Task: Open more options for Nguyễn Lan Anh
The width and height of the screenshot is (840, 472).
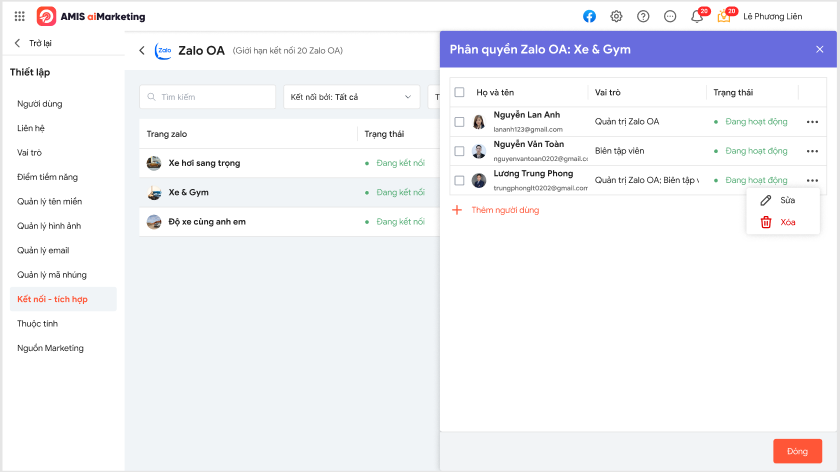Action: [812, 122]
